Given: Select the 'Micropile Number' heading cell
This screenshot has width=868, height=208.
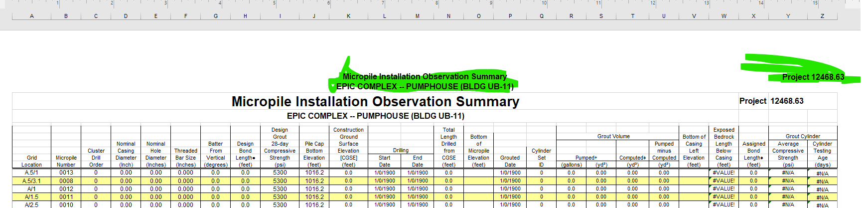Looking at the screenshot, I should coord(66,161).
